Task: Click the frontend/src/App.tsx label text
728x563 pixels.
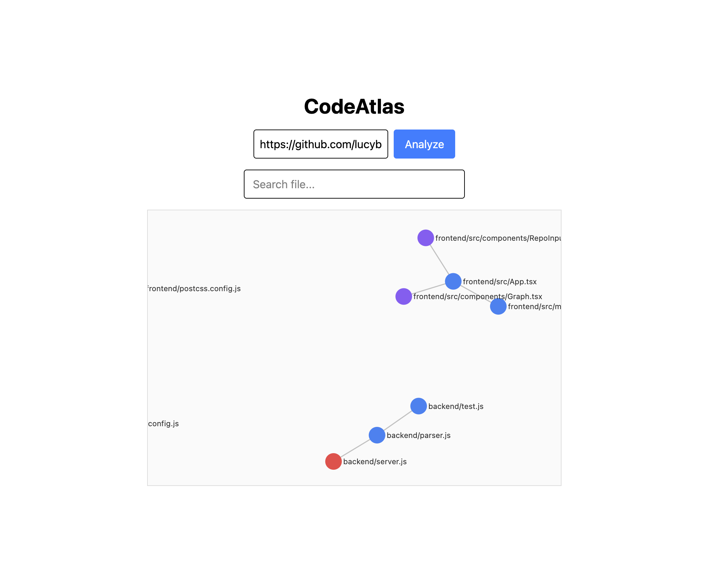Action: point(500,281)
